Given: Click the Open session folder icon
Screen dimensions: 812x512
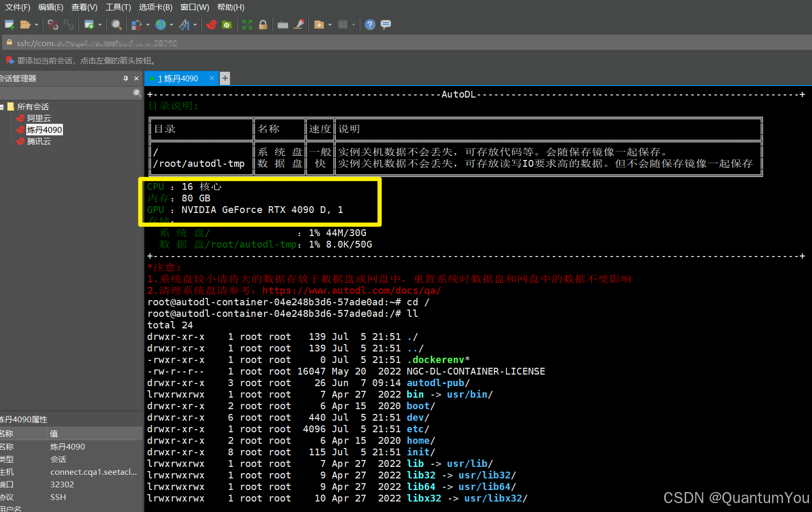Looking at the screenshot, I should 25,25.
